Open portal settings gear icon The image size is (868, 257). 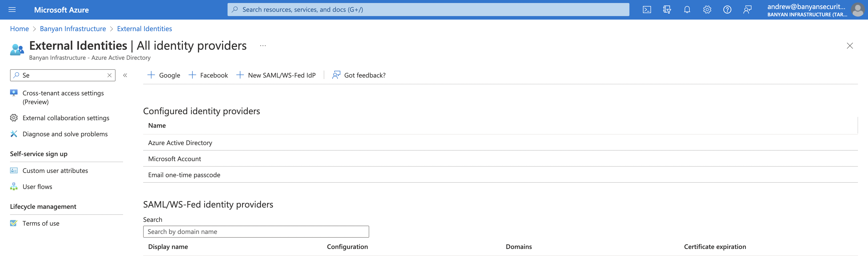tap(707, 10)
